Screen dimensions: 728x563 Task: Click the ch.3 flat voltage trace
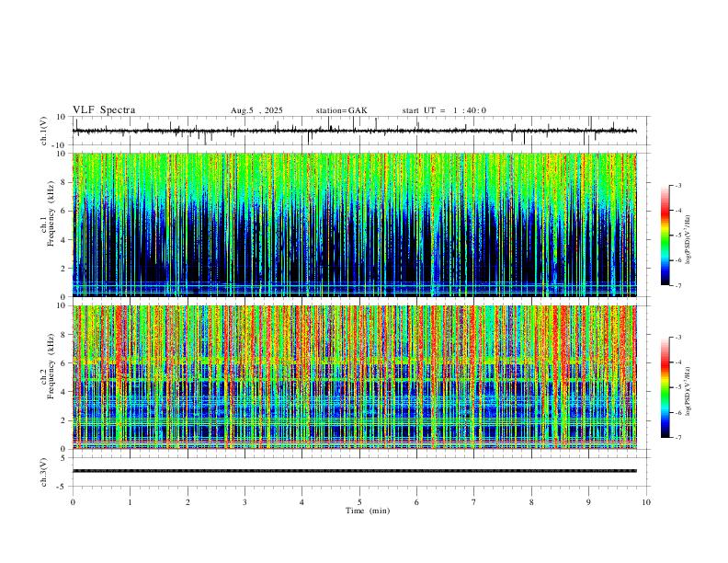point(355,471)
